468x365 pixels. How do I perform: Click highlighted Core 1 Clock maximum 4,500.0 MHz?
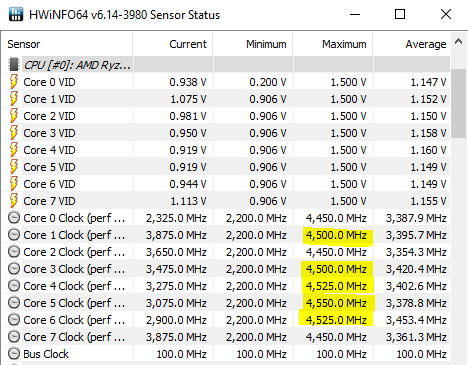pyautogui.click(x=336, y=235)
